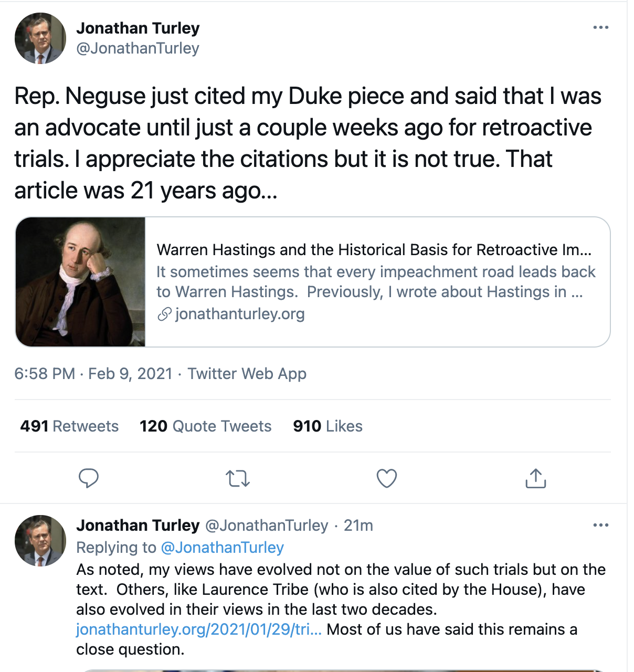Viewport: 634px width, 672px height.
Task: Click the @JonathanTurley handle in header
Action: (138, 48)
